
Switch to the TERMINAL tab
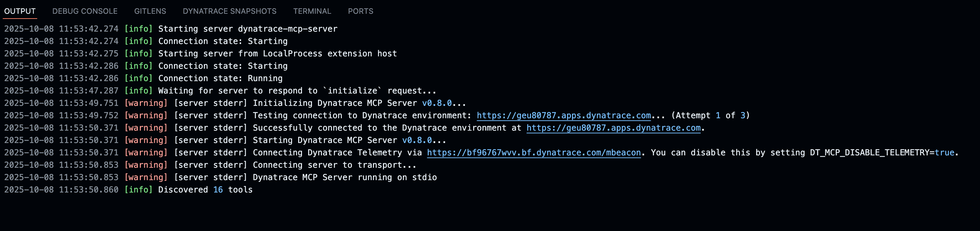(312, 11)
